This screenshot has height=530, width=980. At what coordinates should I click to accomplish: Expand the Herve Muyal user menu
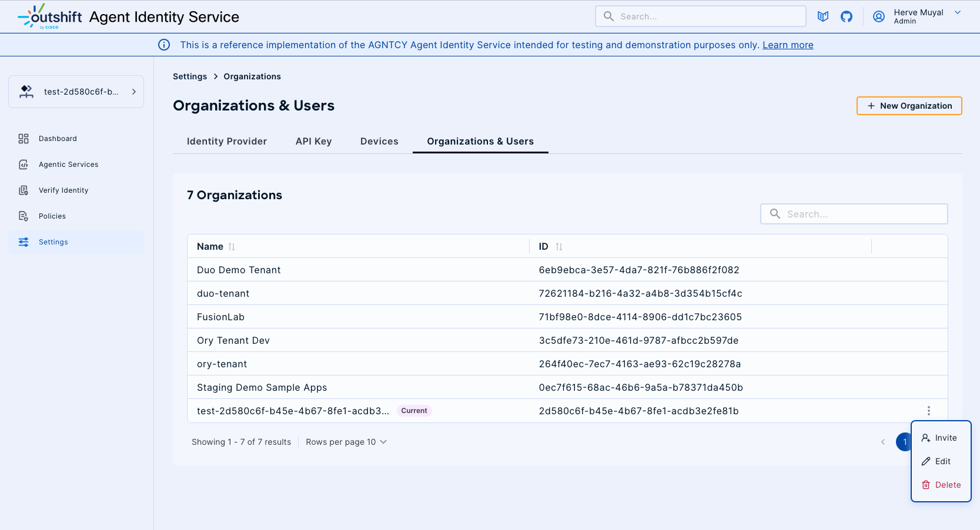pyautogui.click(x=957, y=13)
